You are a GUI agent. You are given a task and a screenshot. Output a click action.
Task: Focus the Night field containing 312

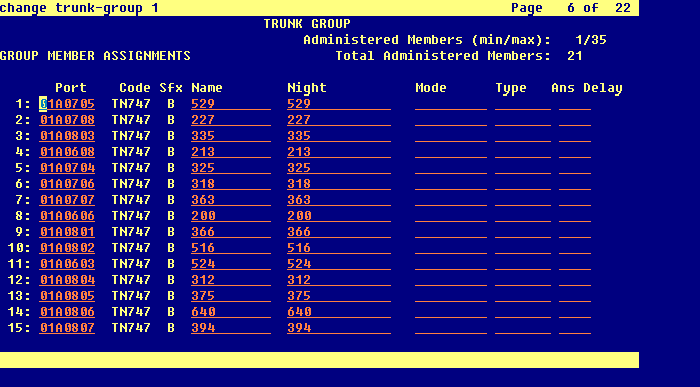tap(339, 280)
